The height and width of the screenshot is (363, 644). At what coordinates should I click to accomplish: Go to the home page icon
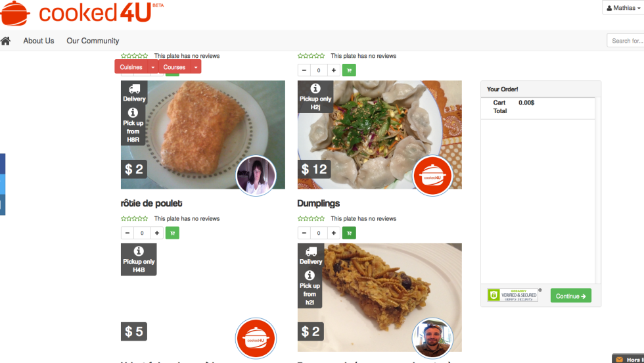6,41
